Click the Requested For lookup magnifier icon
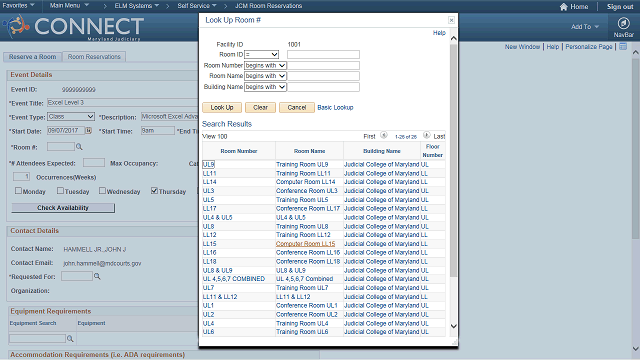This screenshot has height=360, width=640. 97,276
